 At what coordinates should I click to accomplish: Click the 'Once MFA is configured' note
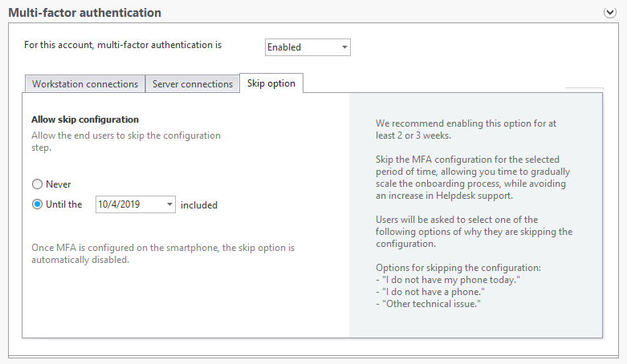point(163,253)
